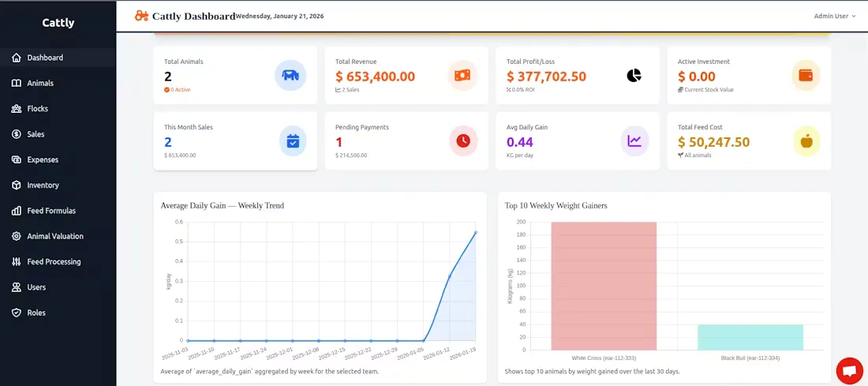Click the date 'Wednesday, January 21, 2026'
This screenshot has height=386, width=868.
pyautogui.click(x=279, y=16)
